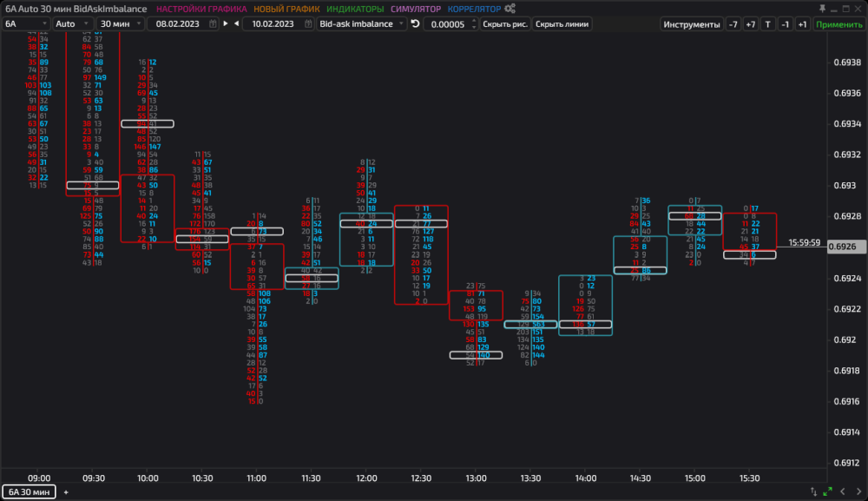Click the calendar icon beside 08.02.2023

213,23
